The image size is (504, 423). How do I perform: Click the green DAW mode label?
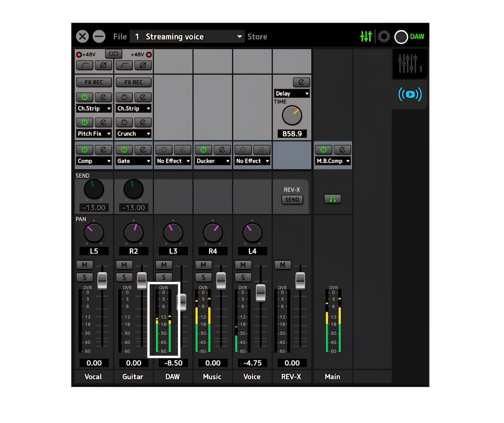point(417,37)
